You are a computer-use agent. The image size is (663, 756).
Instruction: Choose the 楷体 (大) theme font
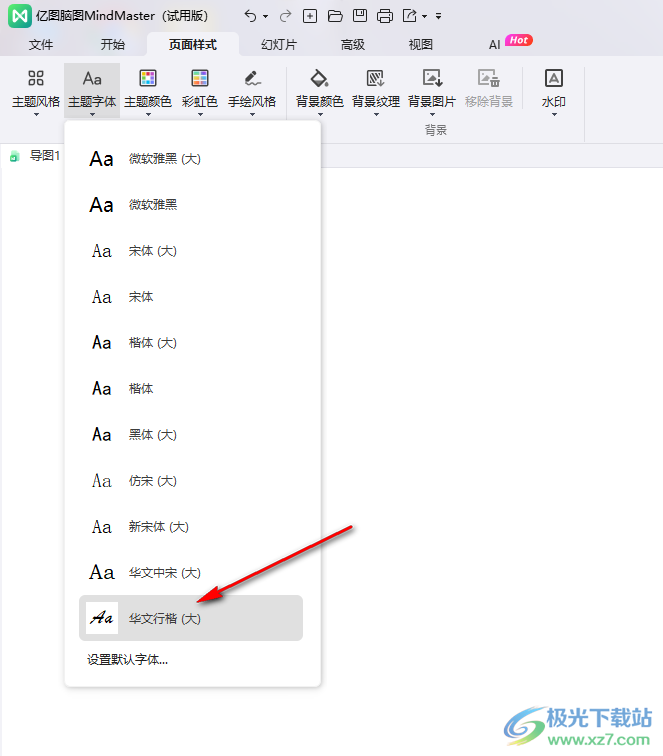coord(191,343)
